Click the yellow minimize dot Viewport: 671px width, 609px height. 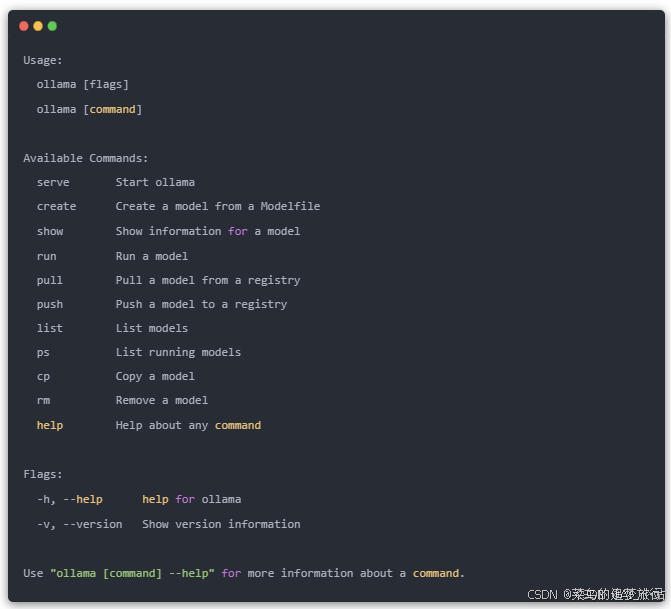(38, 27)
